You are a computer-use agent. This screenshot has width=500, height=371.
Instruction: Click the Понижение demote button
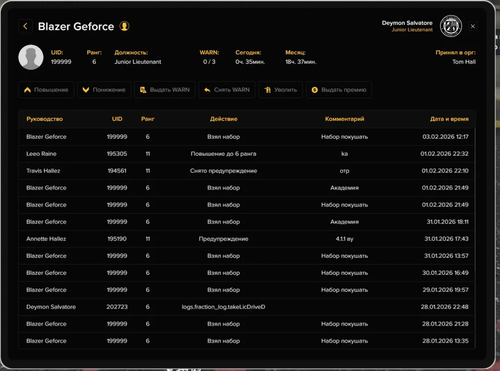pos(104,90)
